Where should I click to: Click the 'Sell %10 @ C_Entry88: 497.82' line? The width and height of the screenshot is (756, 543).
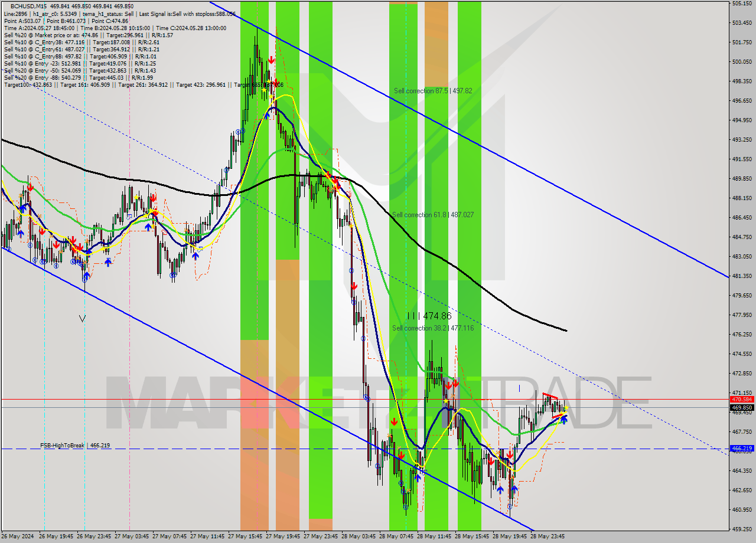[x=80, y=56]
